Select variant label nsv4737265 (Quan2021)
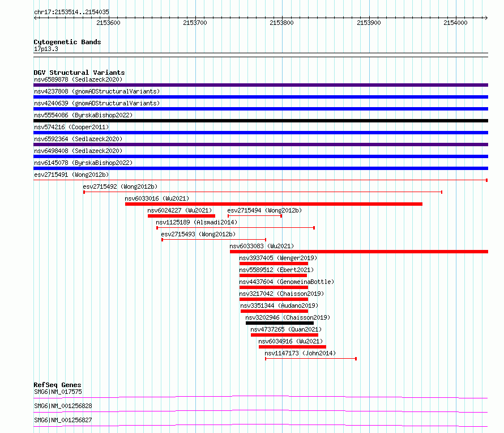The width and height of the screenshot is (504, 433). (x=286, y=329)
